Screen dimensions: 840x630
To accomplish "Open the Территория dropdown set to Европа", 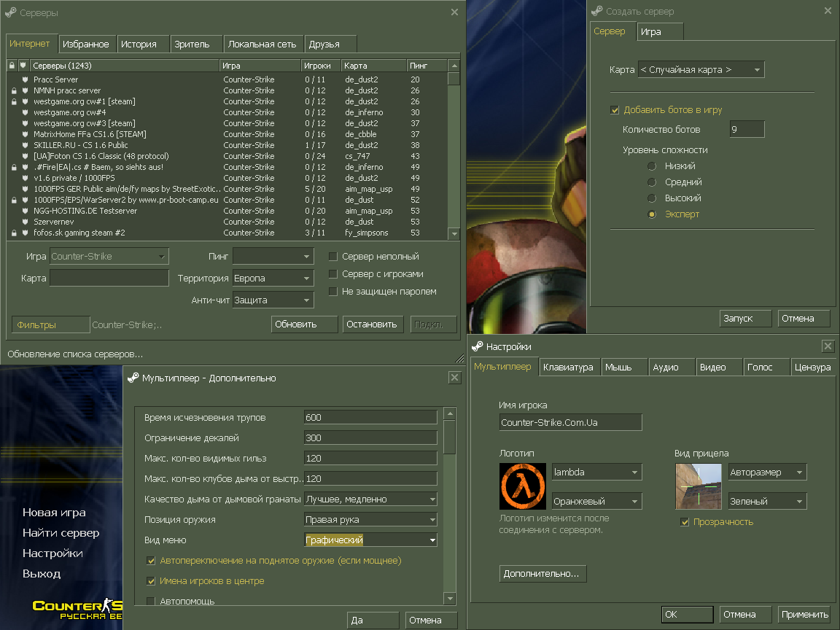I will (x=273, y=279).
